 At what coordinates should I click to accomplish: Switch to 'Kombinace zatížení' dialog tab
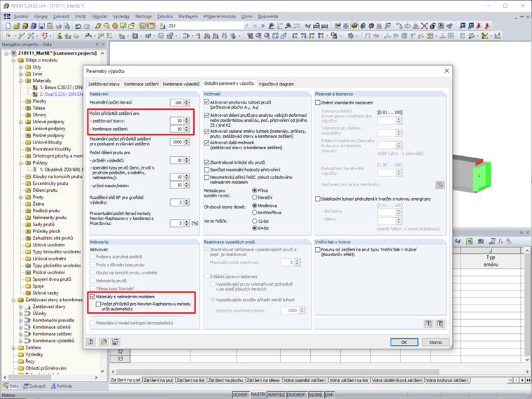pyautogui.click(x=141, y=84)
